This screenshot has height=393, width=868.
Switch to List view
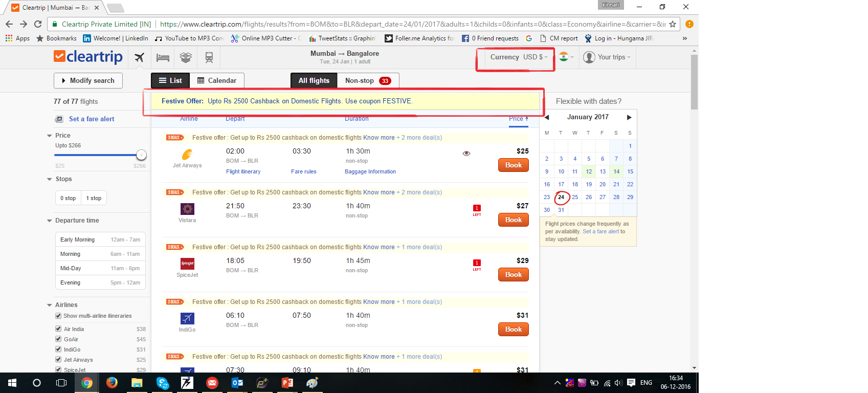click(170, 80)
